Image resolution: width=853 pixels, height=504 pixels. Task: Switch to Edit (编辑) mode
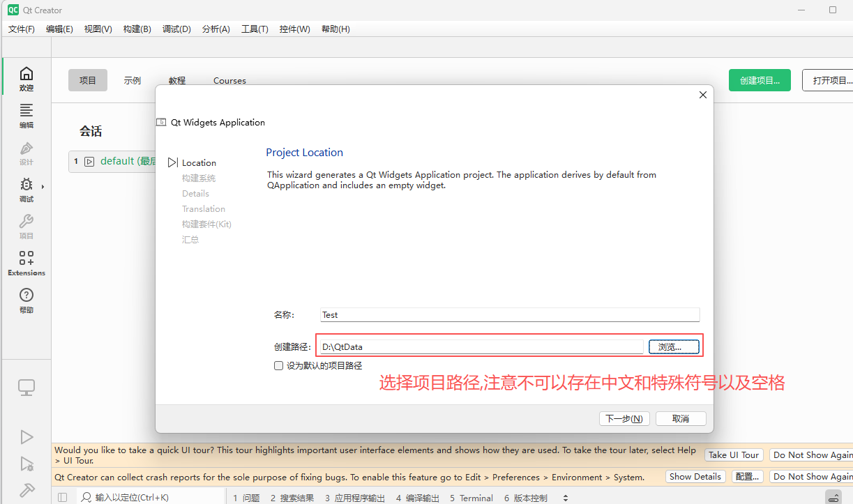tap(26, 116)
